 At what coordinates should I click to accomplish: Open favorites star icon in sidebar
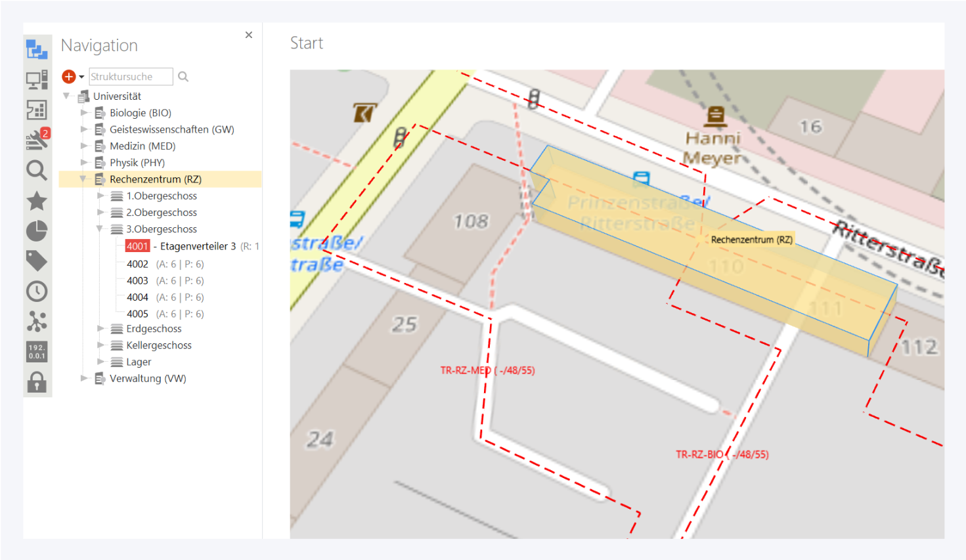click(x=37, y=200)
